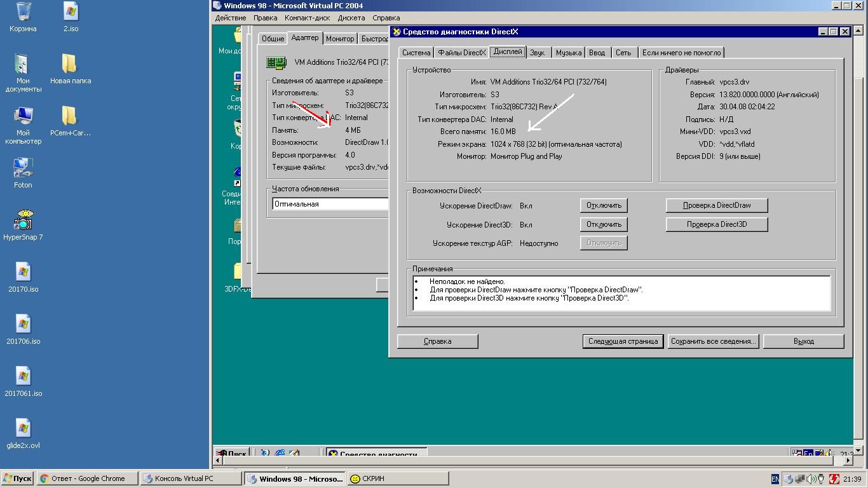This screenshot has width=868, height=488.
Task: Launch the Foton shortcut
Action: coord(23,168)
